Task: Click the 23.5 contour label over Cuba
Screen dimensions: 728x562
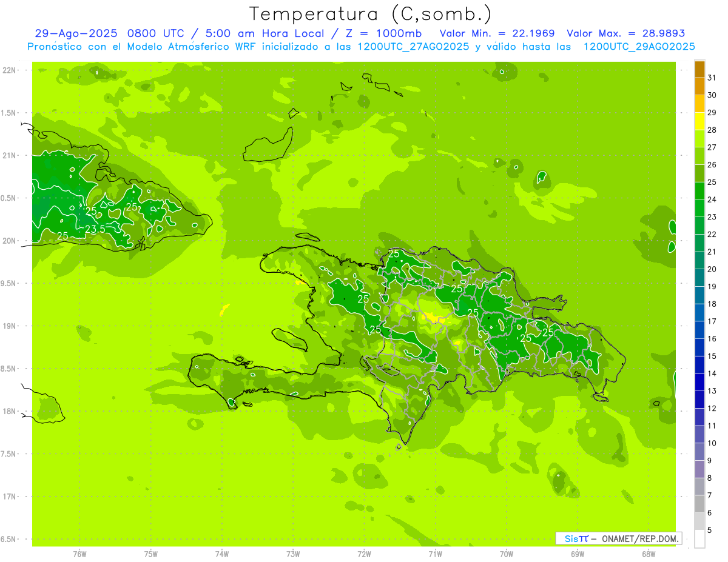Action: click(95, 229)
